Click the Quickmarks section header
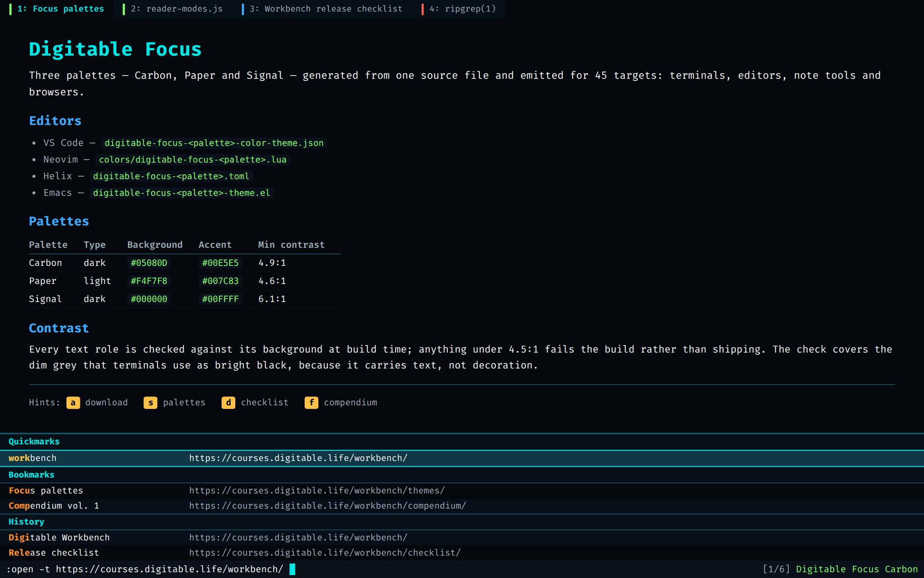924x578 pixels. click(x=34, y=442)
